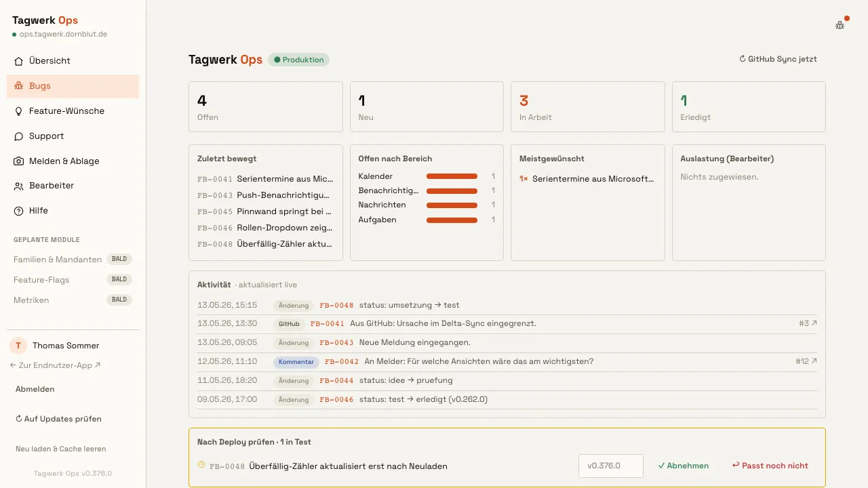
Task: Open GitHub issue link #3
Action: coord(808,323)
